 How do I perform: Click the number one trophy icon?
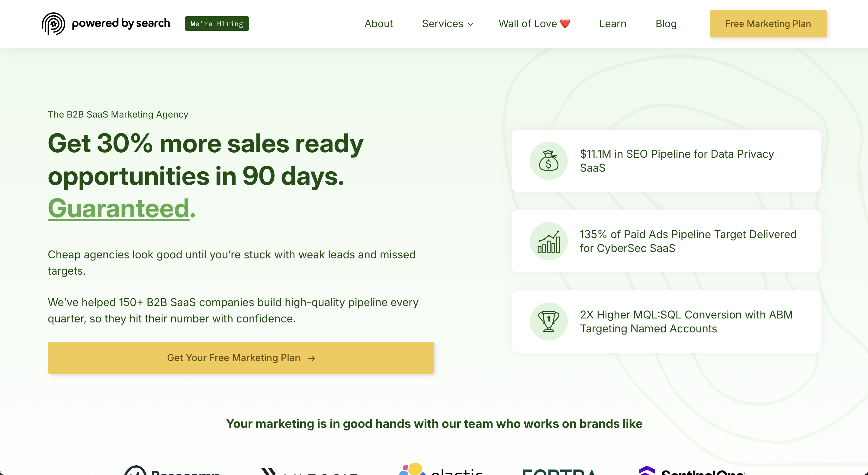click(548, 322)
